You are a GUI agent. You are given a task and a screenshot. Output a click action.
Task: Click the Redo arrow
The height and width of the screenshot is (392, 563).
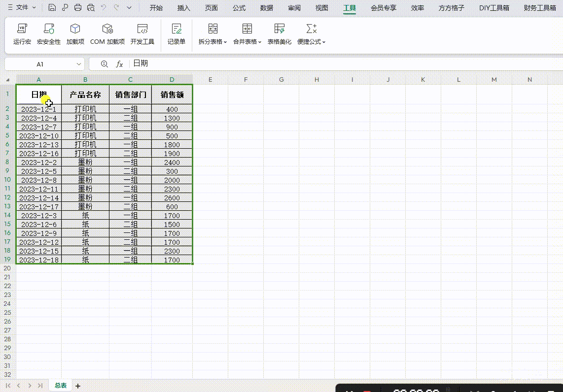click(116, 7)
